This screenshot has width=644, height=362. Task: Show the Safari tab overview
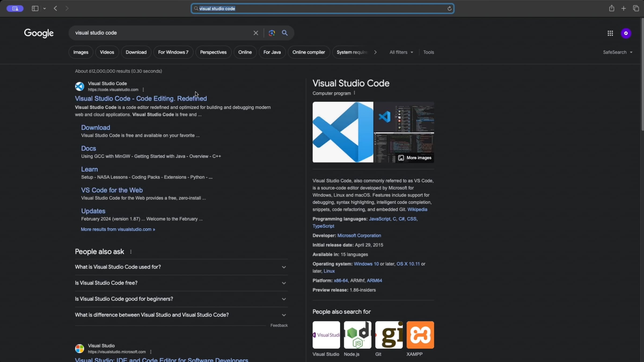[x=636, y=8]
